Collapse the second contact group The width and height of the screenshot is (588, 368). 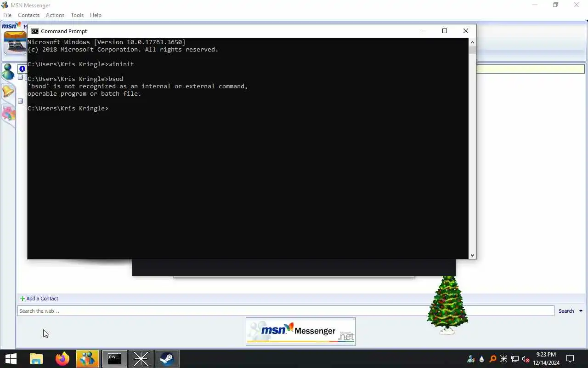coord(21,101)
